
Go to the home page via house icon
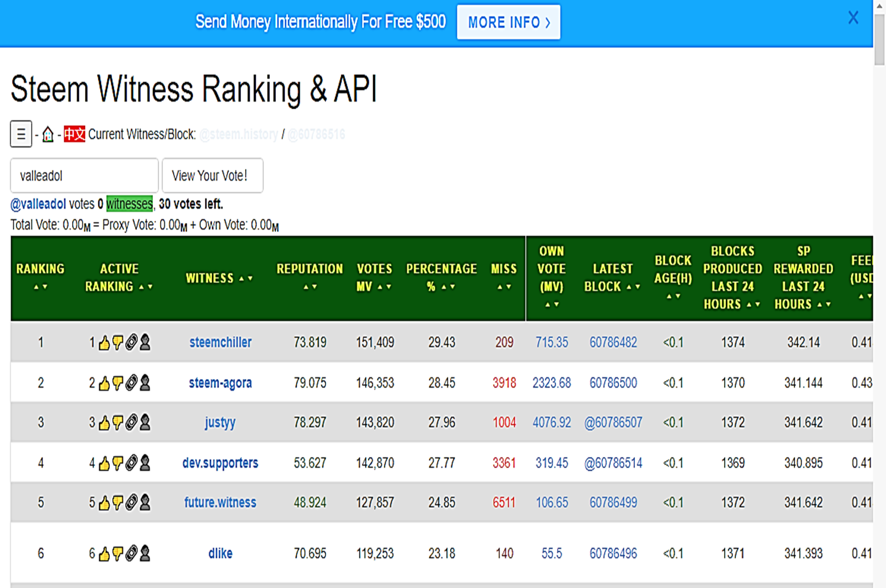(48, 135)
